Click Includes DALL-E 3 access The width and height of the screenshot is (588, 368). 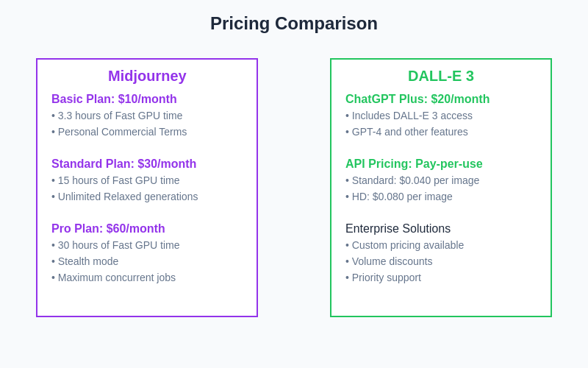tap(412, 116)
